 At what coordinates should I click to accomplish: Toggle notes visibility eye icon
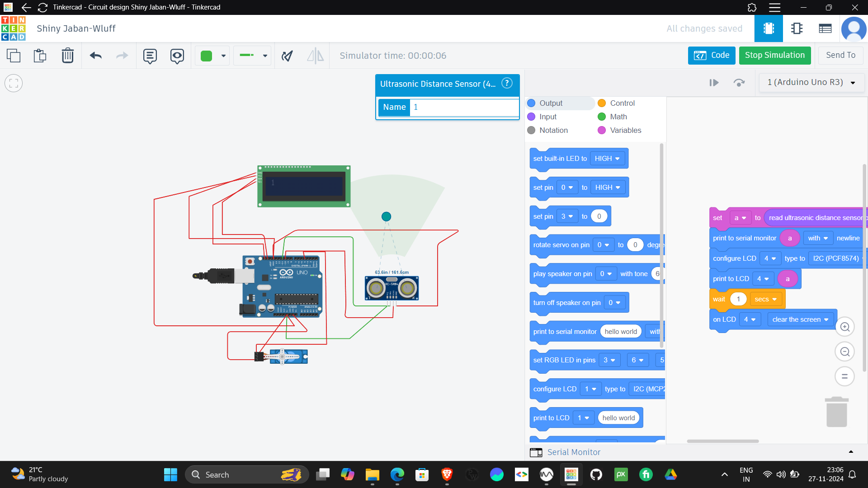click(177, 56)
